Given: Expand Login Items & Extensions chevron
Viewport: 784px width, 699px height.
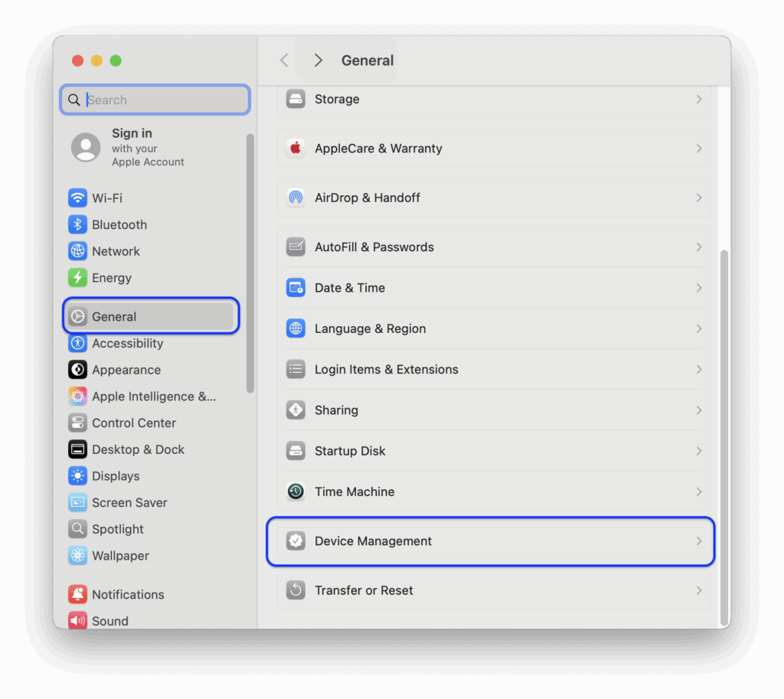Looking at the screenshot, I should coord(699,370).
